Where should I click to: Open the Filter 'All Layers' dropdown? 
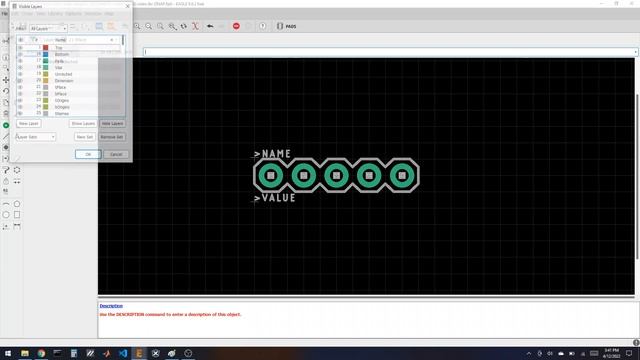(x=48, y=29)
